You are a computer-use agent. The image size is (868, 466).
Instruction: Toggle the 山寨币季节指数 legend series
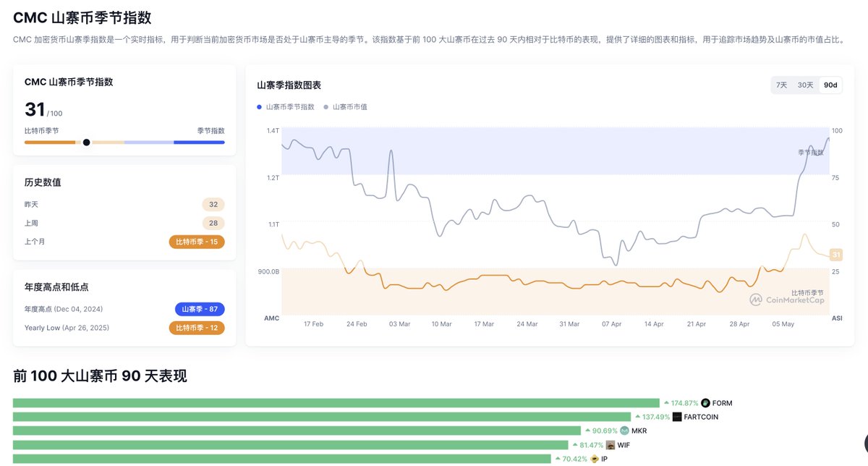(x=286, y=107)
